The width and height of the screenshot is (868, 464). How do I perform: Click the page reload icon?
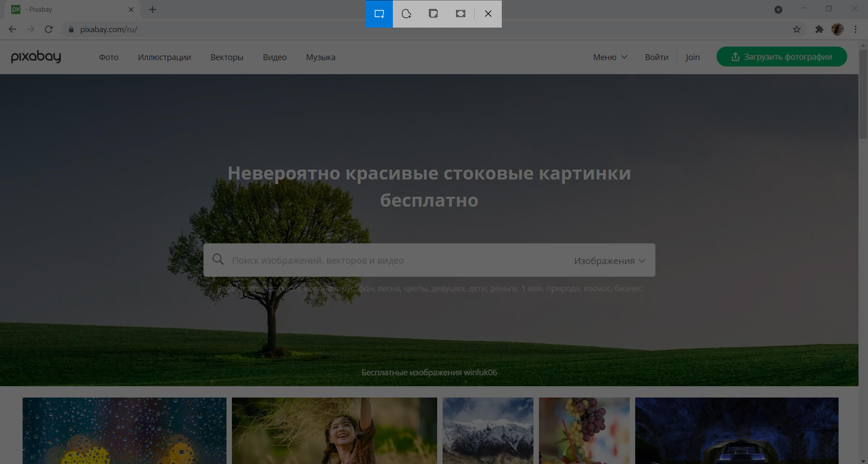[x=49, y=29]
